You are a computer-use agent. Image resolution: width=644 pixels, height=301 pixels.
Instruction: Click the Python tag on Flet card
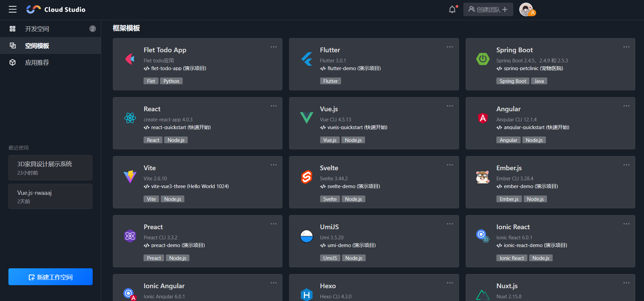pyautogui.click(x=171, y=81)
